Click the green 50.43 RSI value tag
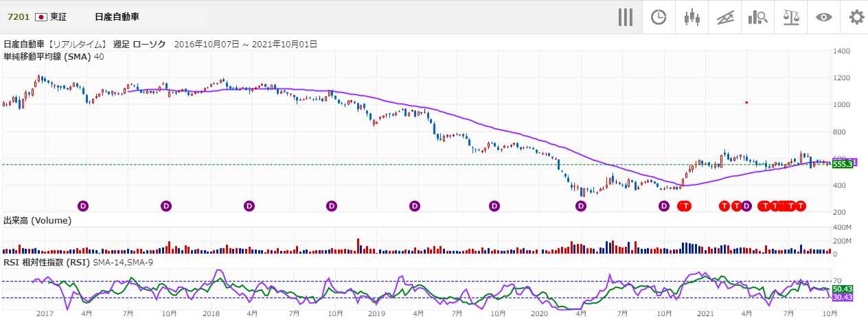 tap(842, 289)
